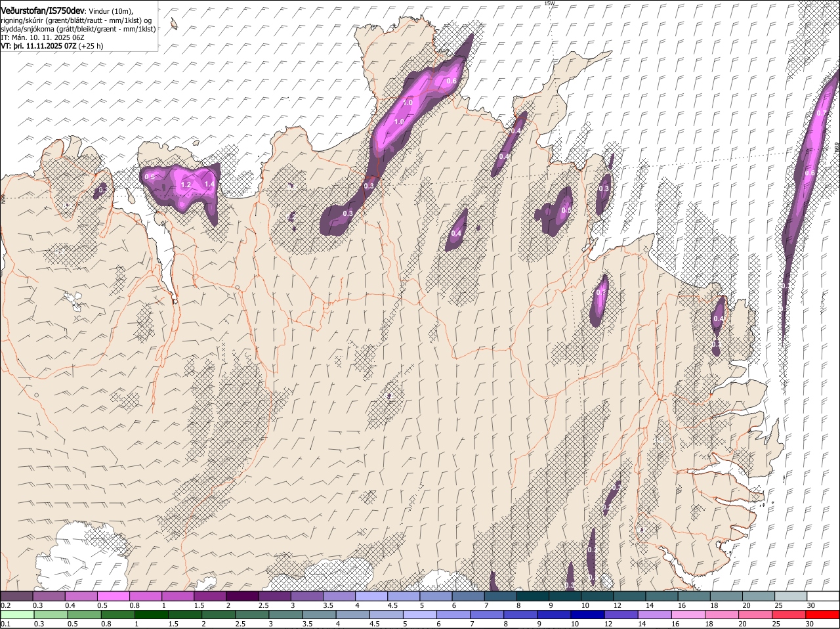The width and height of the screenshot is (840, 629).
Task: Select the lavender swatch at 5 in lower legend
Action: point(419,615)
